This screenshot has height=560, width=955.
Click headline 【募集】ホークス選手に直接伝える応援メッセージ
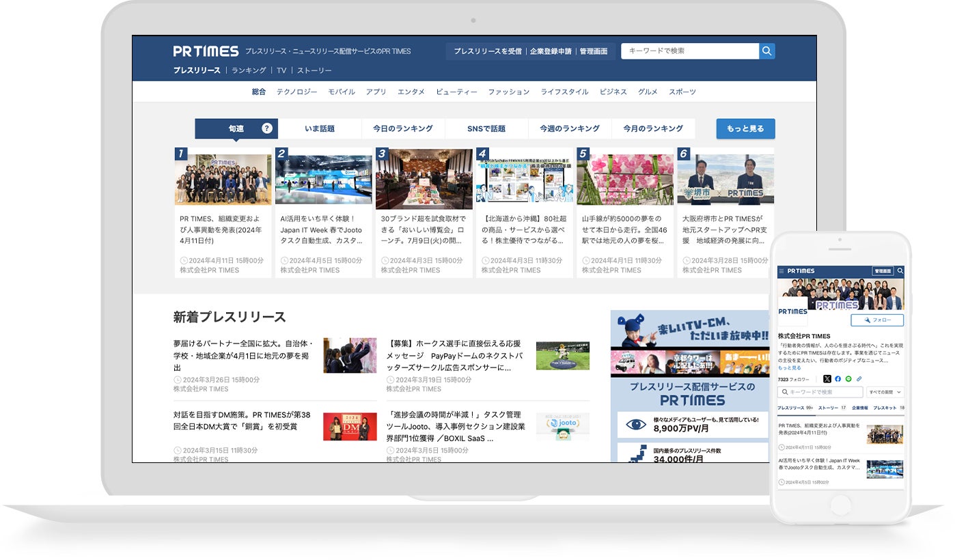pyautogui.click(x=455, y=355)
